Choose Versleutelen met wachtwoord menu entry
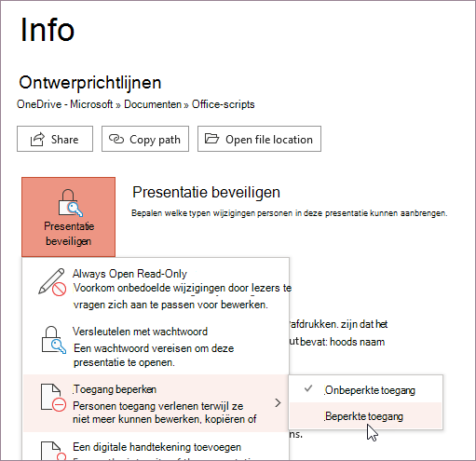 (156, 346)
